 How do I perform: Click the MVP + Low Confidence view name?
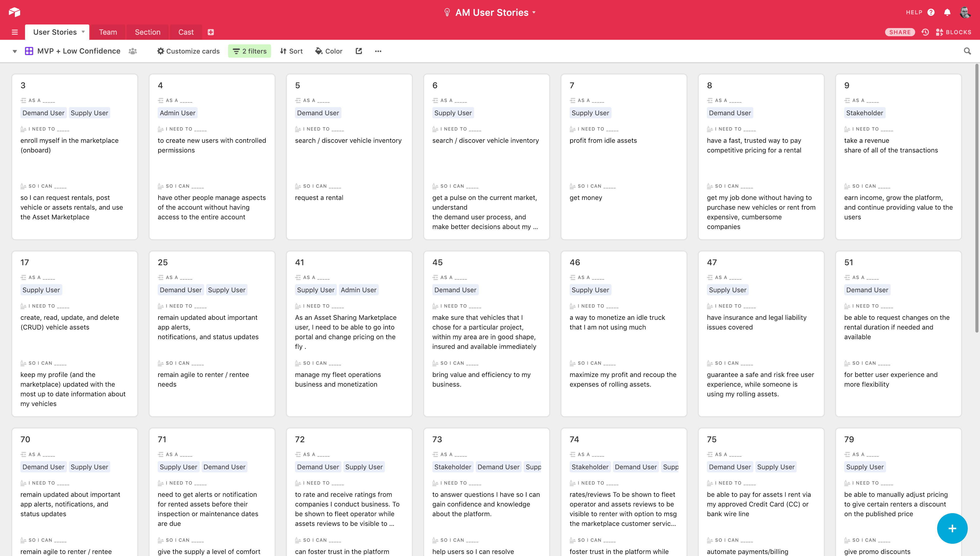(79, 51)
